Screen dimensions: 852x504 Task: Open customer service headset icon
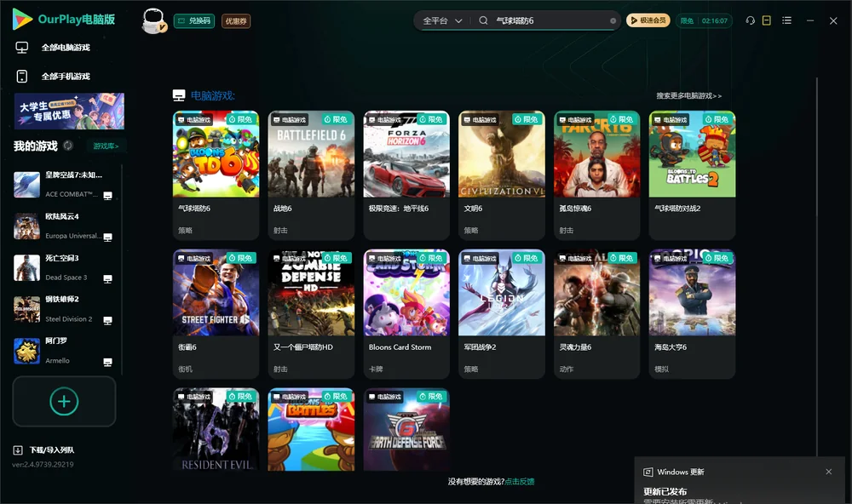tap(750, 20)
